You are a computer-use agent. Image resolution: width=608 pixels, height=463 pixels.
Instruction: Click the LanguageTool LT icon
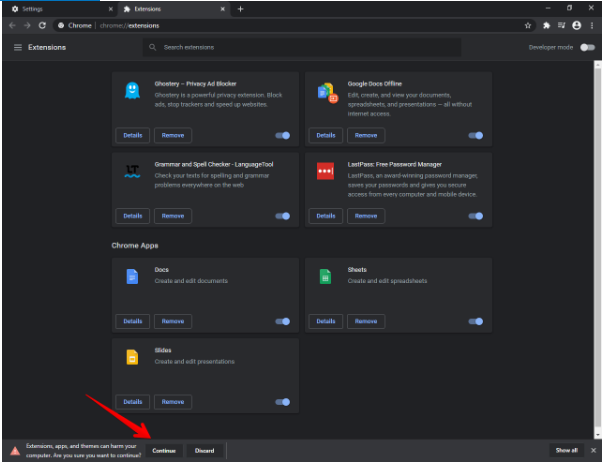tap(133, 171)
